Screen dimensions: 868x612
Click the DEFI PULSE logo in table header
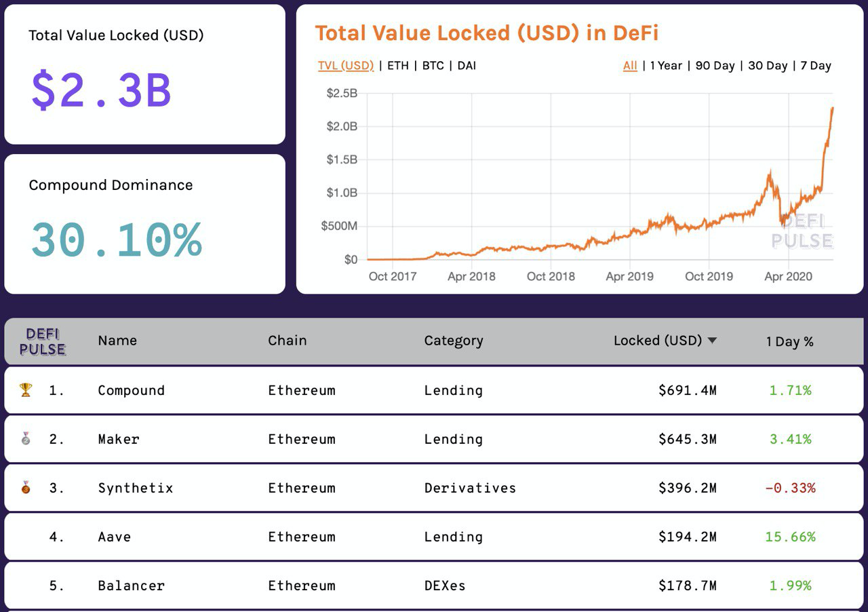pos(43,341)
